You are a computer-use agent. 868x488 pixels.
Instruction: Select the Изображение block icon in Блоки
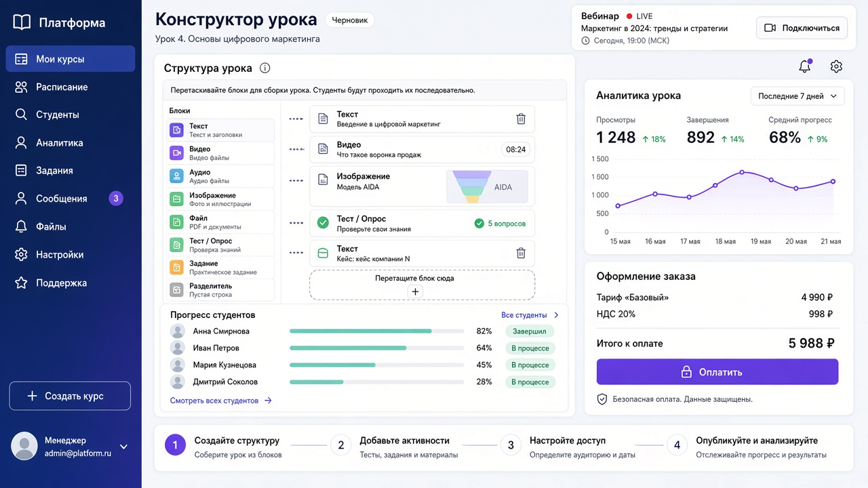[x=176, y=199]
